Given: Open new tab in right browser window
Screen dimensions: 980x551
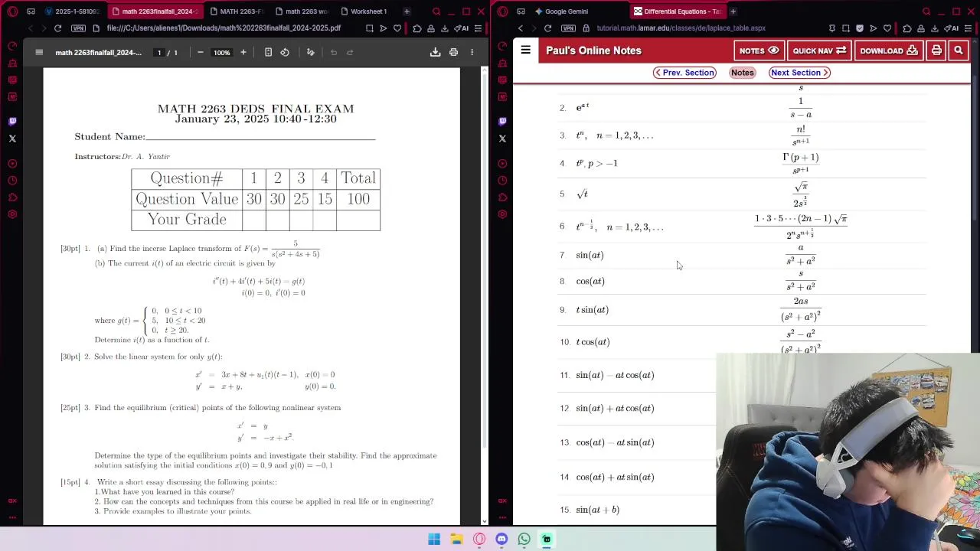Looking at the screenshot, I should point(733,11).
